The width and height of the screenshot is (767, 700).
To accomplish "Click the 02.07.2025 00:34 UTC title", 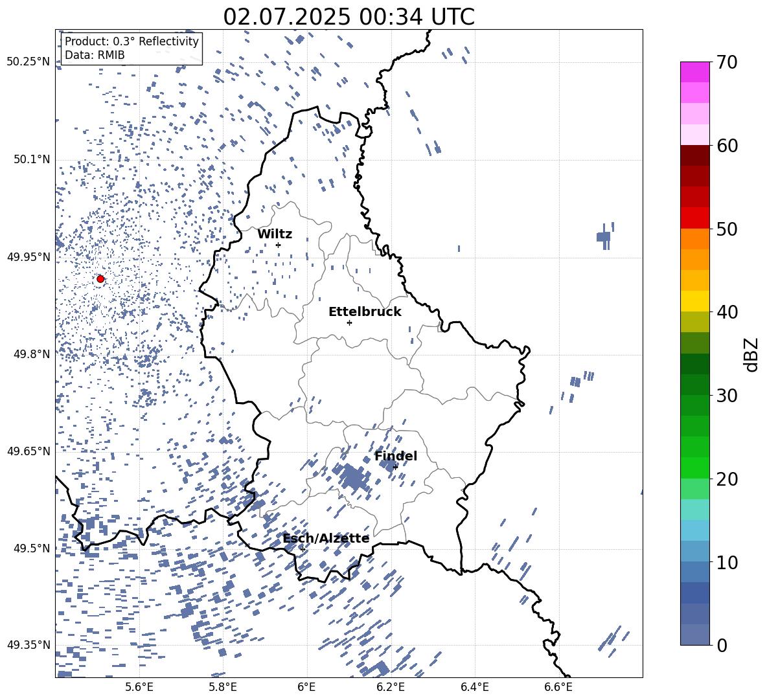I will [349, 17].
